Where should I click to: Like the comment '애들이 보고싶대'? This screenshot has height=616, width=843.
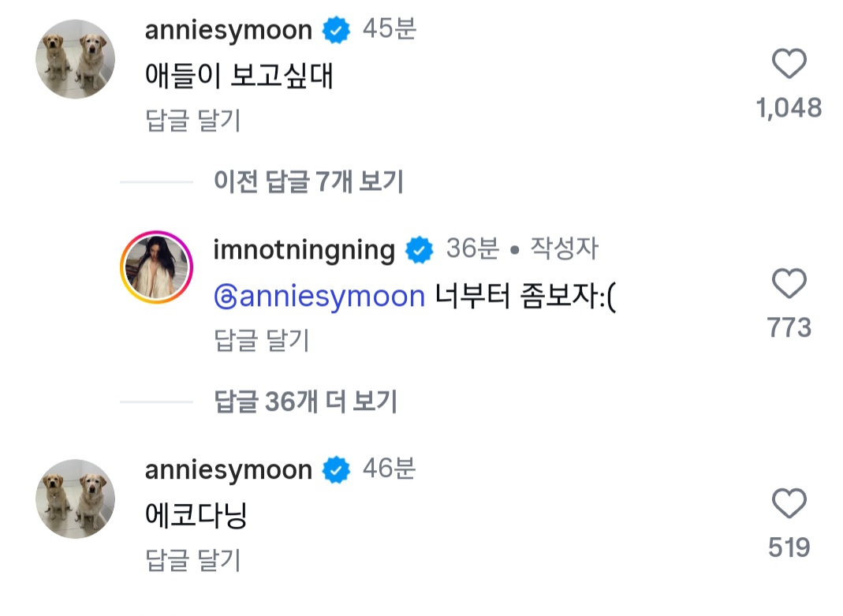coord(789,63)
